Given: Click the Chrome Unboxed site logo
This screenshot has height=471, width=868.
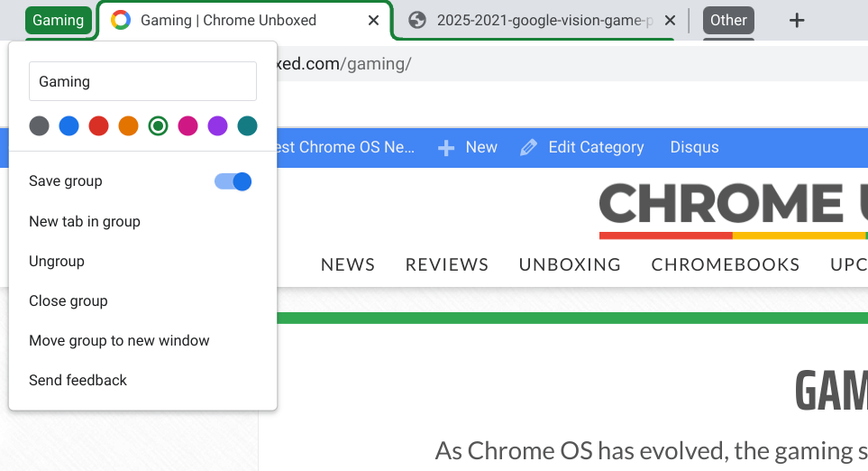Looking at the screenshot, I should pos(733,210).
